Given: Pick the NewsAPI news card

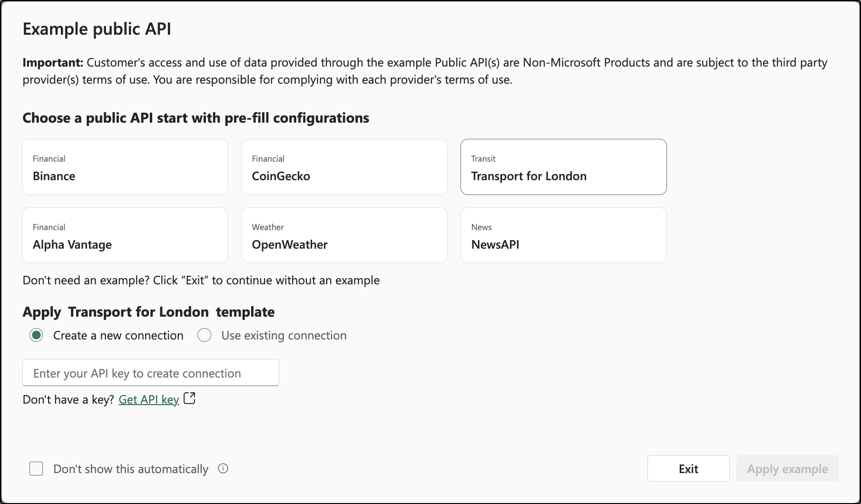Looking at the screenshot, I should pos(563,235).
